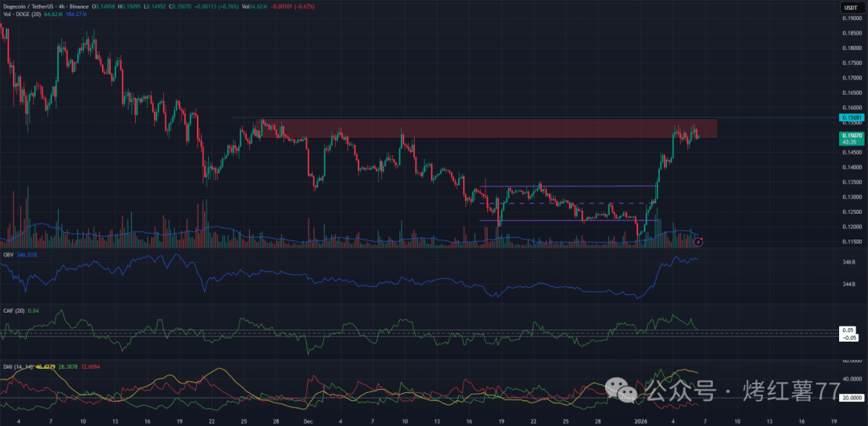Click the 20.0000 DMI level label
The width and height of the screenshot is (868, 426).
850,397
